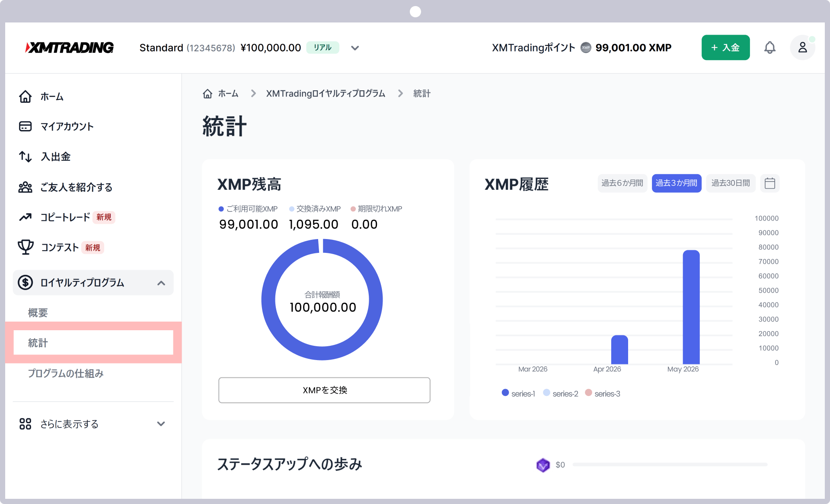
Task: Click the Mar 2026 axis label
Action: tap(533, 369)
